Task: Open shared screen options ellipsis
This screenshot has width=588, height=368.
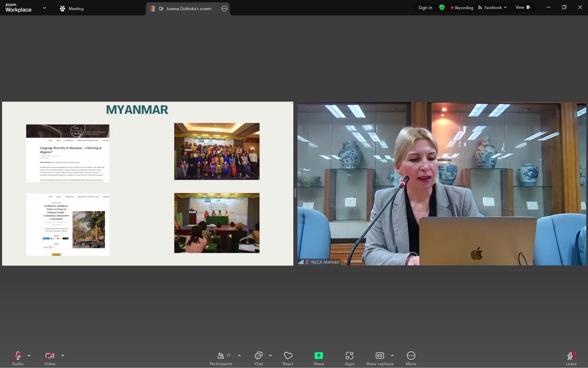Action: click(x=224, y=9)
